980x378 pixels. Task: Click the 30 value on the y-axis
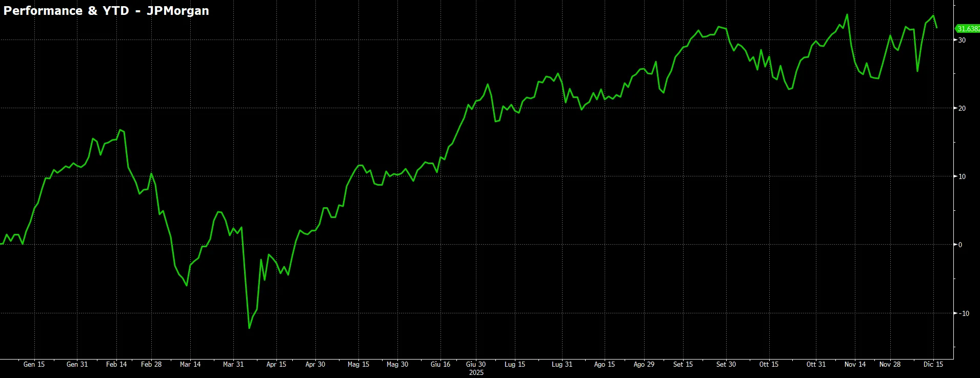point(962,40)
